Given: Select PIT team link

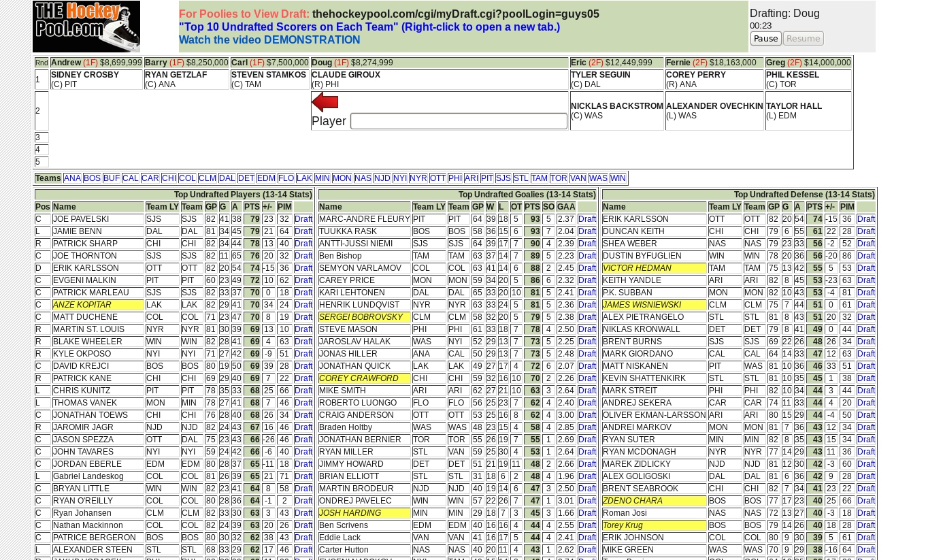Looking at the screenshot, I should 486,178.
